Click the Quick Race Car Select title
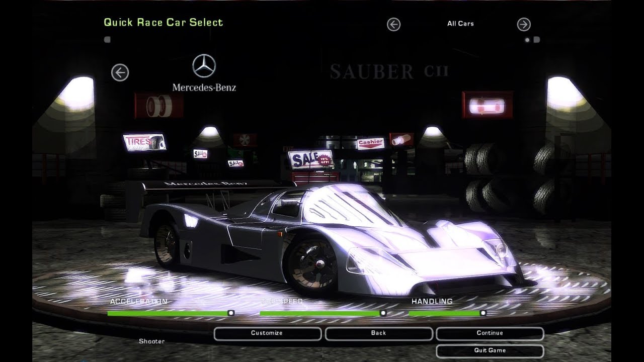 pos(163,22)
